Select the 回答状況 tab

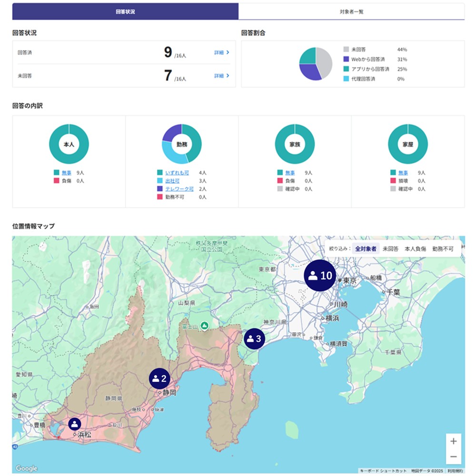point(125,10)
